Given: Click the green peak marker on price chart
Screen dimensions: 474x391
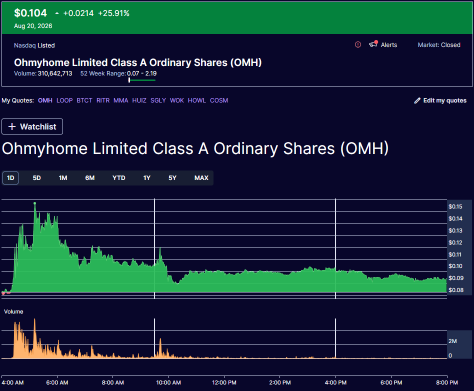Looking at the screenshot, I should (x=35, y=203).
